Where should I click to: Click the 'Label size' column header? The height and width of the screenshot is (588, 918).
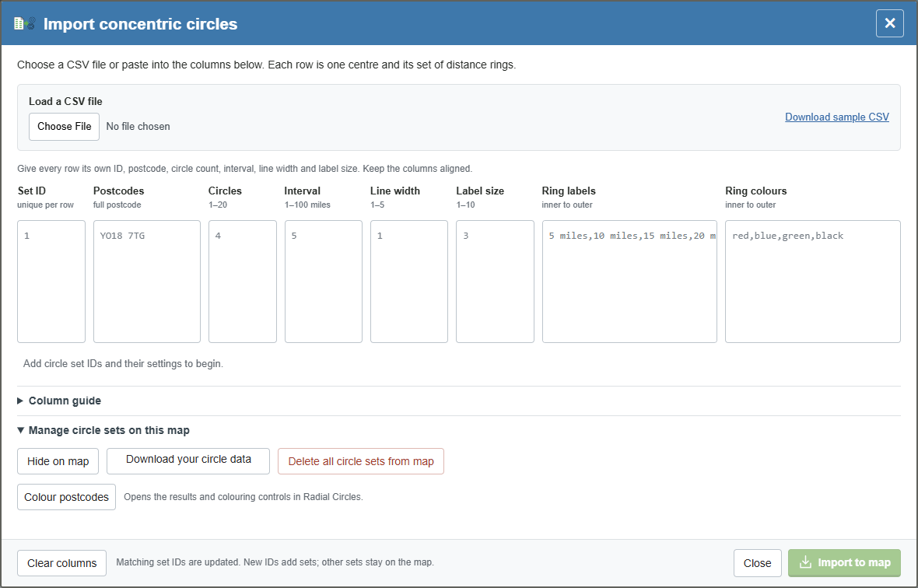pos(480,191)
